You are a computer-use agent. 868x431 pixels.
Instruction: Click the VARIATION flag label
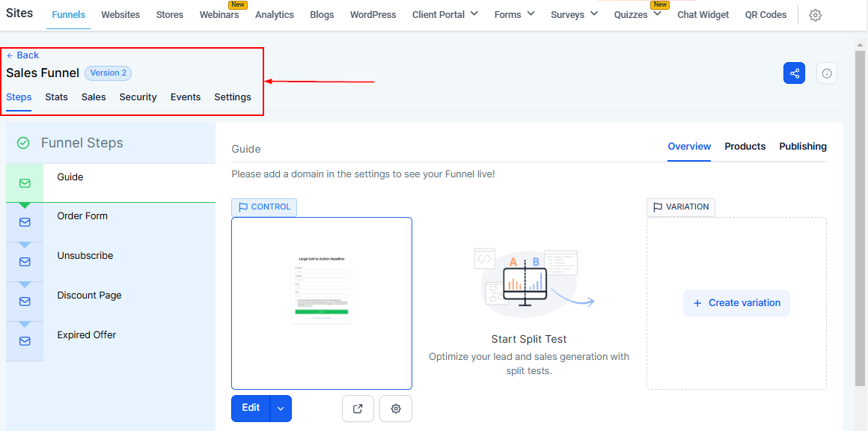point(680,207)
